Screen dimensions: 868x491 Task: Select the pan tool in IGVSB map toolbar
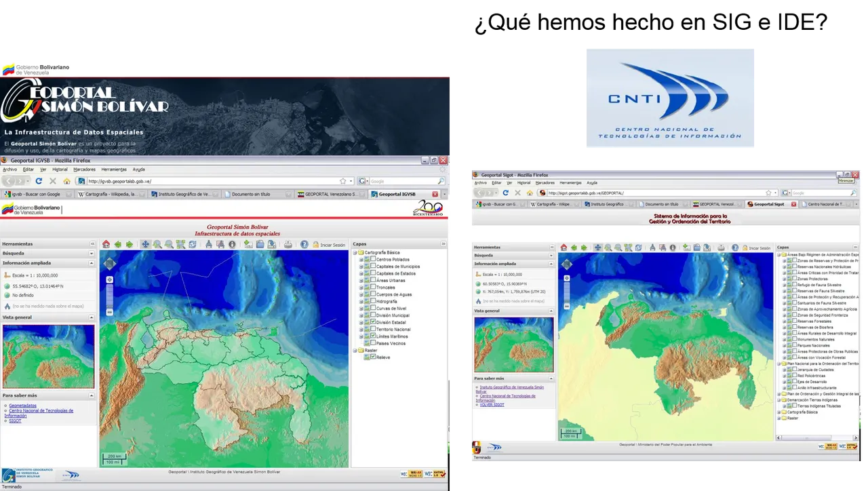(145, 244)
